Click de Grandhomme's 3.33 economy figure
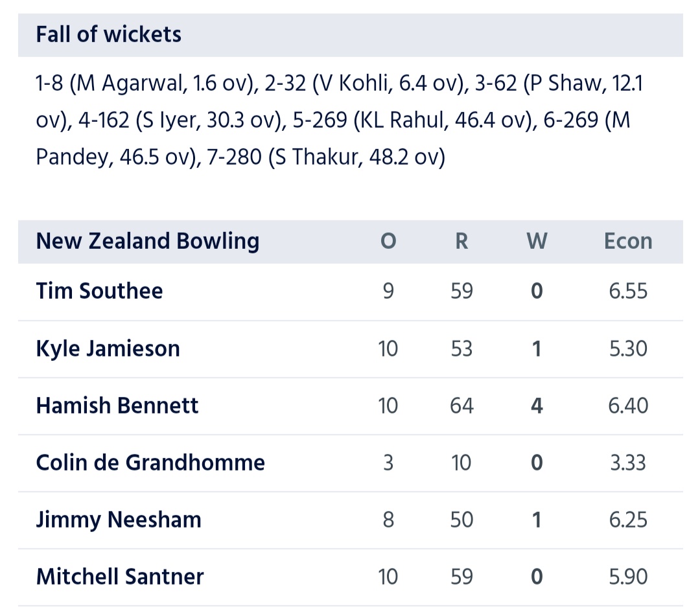 click(628, 463)
